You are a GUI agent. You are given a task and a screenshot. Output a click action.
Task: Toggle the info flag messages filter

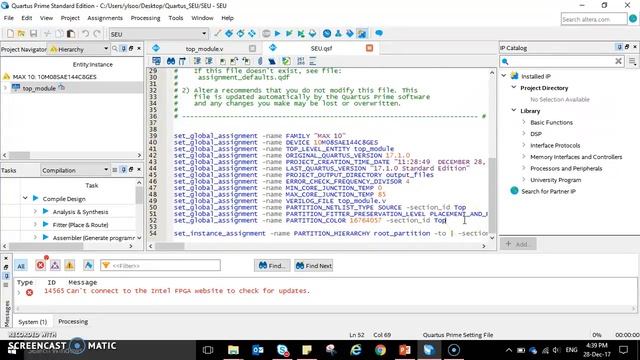tap(88, 266)
